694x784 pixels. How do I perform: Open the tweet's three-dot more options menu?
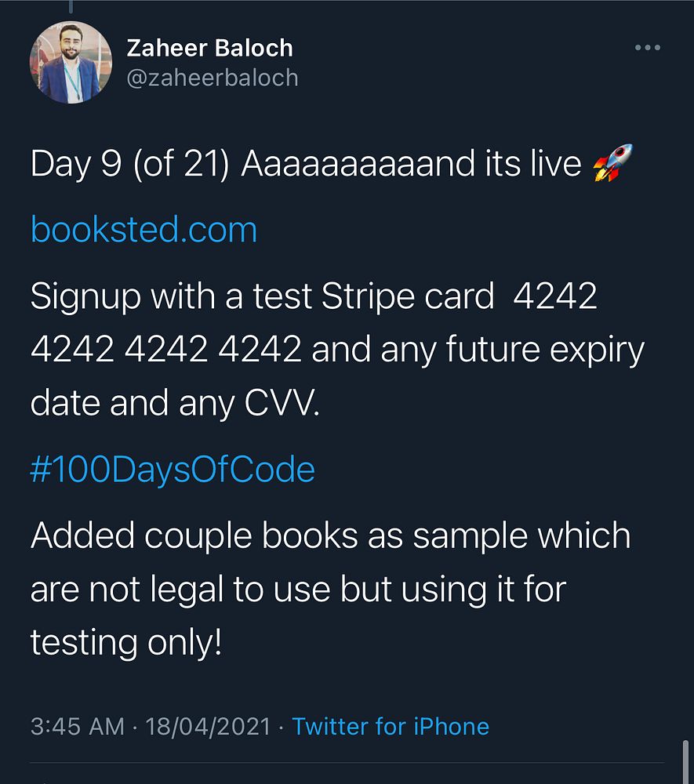648,48
